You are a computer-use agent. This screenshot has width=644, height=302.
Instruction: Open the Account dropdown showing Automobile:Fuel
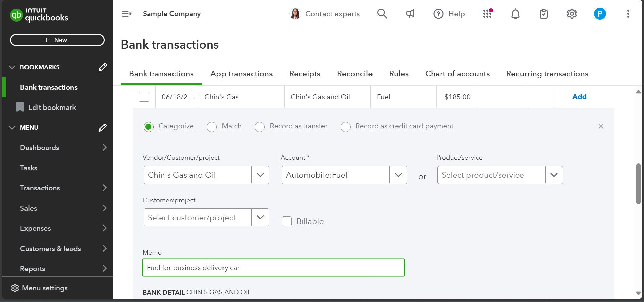398,175
